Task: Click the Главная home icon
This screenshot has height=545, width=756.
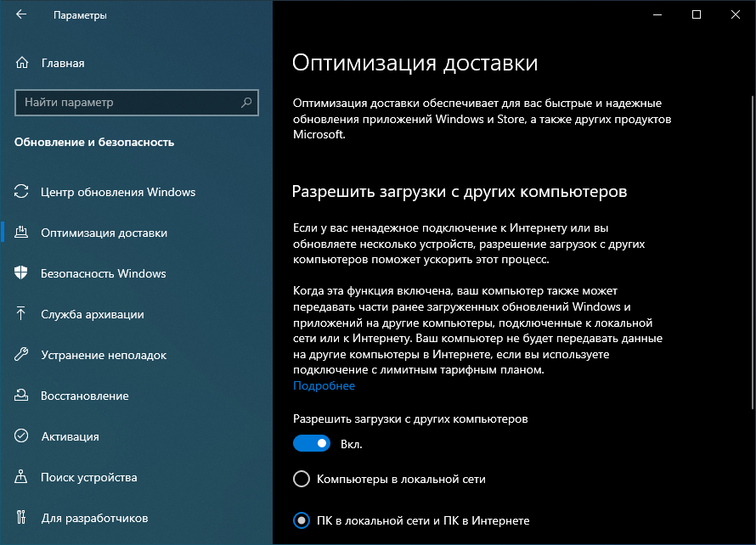Action: tap(23, 63)
